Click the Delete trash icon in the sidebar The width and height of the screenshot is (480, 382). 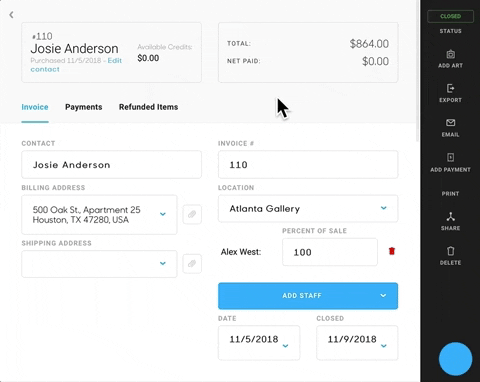tap(450, 251)
